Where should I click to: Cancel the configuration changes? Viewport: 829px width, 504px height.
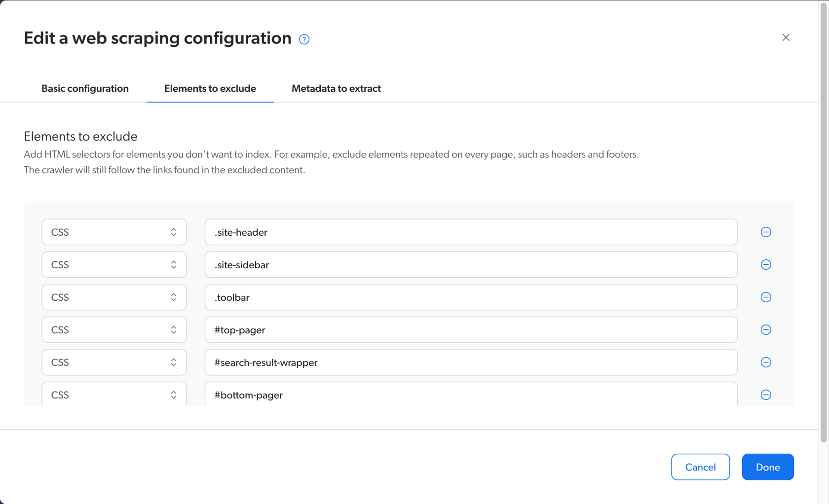[x=700, y=467]
